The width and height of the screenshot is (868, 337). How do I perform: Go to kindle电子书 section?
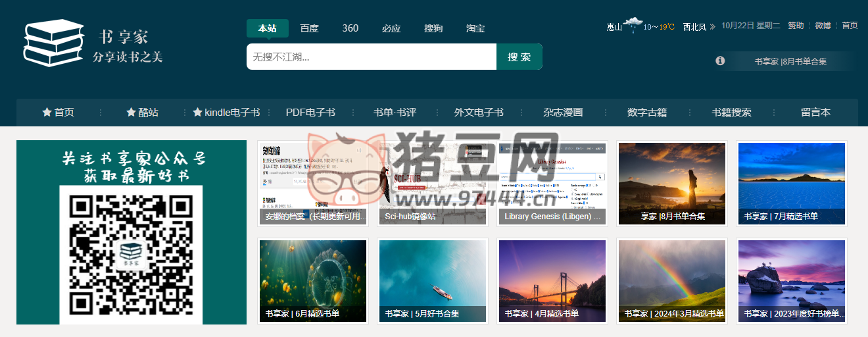(x=227, y=113)
